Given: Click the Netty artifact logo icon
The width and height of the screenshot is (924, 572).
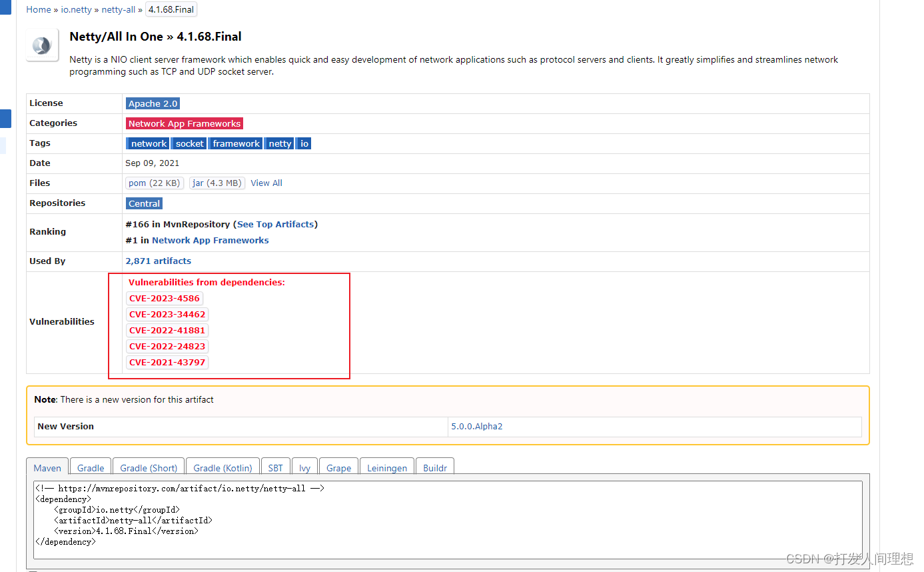Looking at the screenshot, I should click(43, 45).
